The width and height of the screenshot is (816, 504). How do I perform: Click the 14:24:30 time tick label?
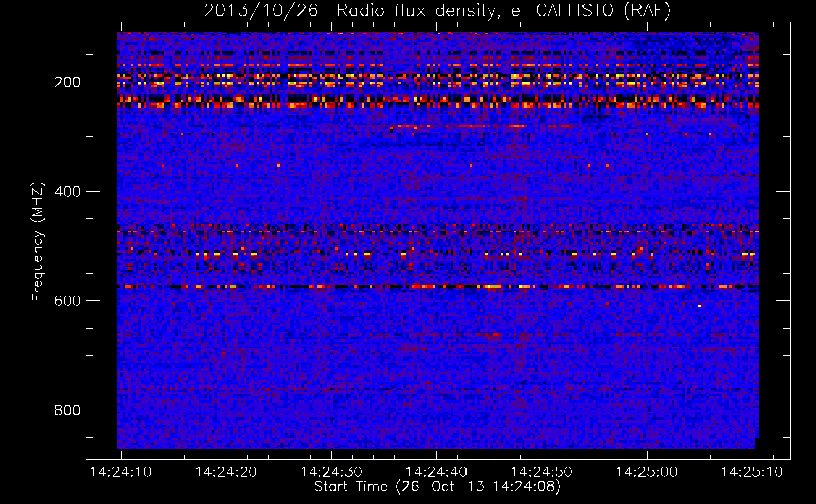(x=331, y=472)
